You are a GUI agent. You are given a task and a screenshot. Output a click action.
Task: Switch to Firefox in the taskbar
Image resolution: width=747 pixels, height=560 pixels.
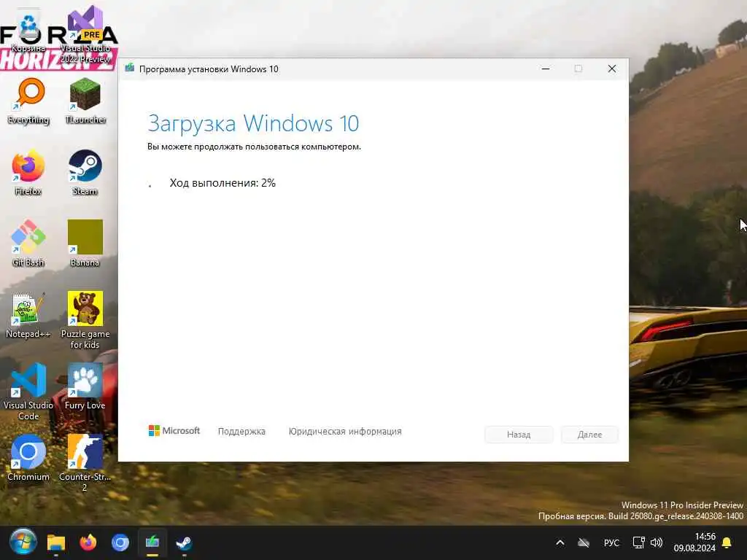[88, 542]
